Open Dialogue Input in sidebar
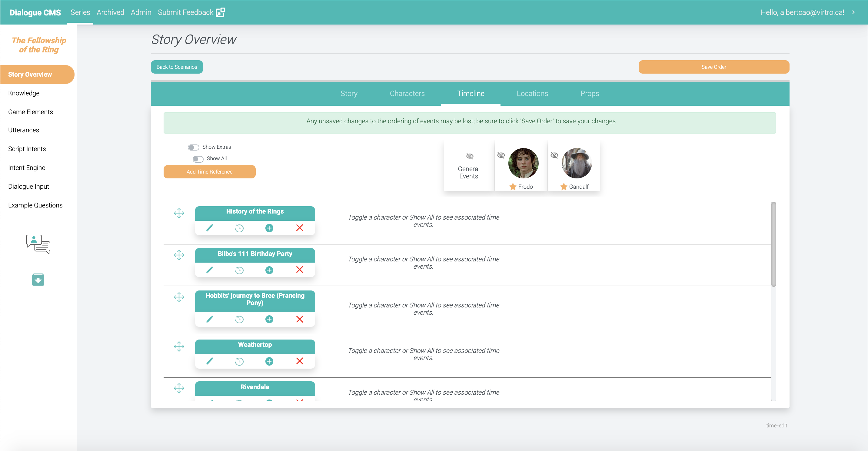The image size is (868, 451). pyautogui.click(x=28, y=186)
